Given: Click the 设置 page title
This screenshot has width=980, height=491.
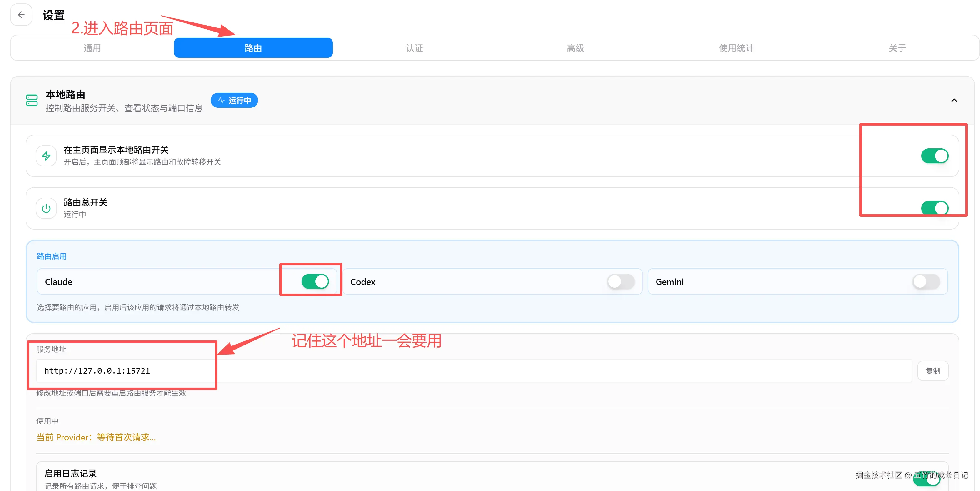Looking at the screenshot, I should coord(54,15).
